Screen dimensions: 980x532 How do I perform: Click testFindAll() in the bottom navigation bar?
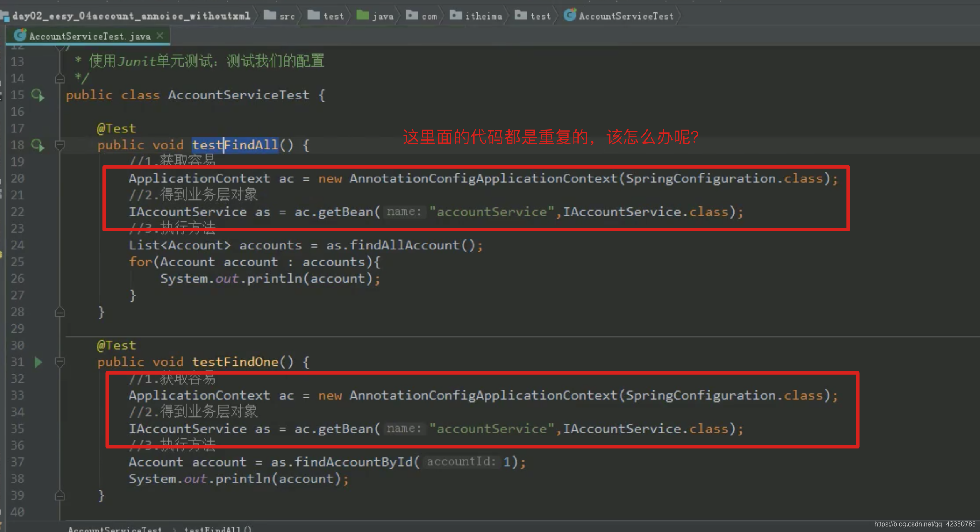[218, 529]
